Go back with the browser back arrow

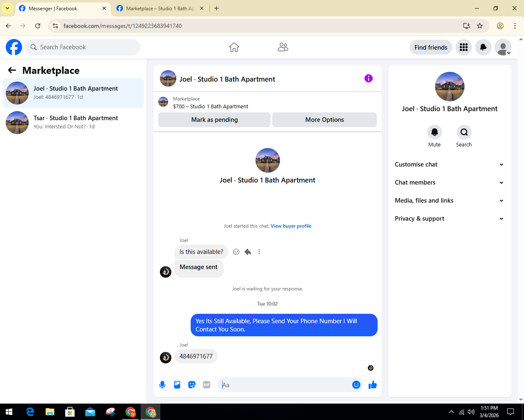coord(8,26)
